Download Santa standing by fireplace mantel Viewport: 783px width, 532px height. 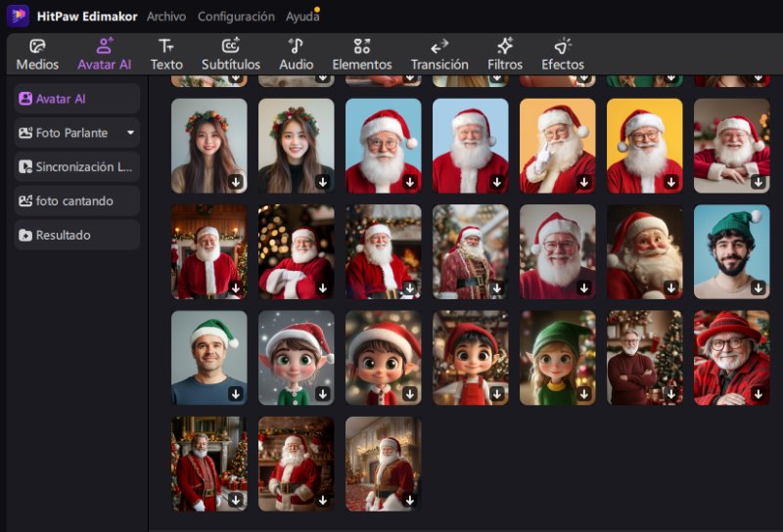[236, 288]
